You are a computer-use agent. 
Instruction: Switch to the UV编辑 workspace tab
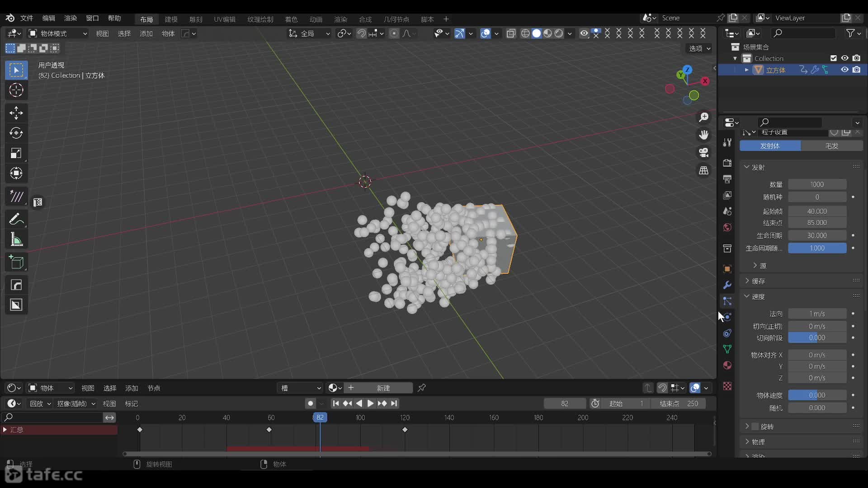[225, 19]
